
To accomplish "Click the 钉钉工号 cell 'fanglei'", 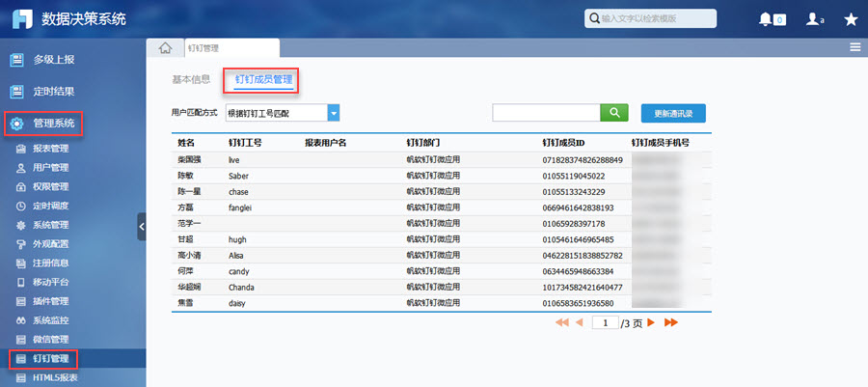I will (241, 207).
